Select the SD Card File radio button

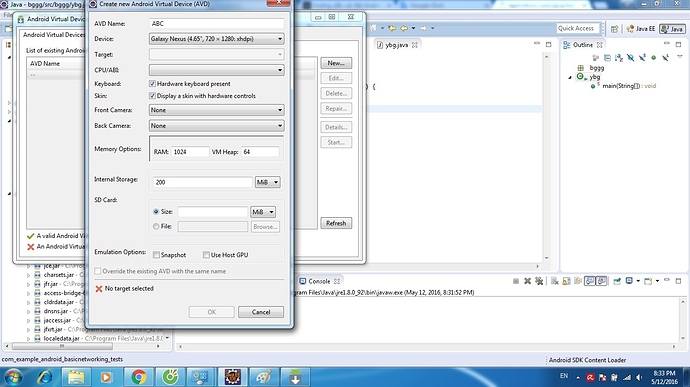(156, 226)
